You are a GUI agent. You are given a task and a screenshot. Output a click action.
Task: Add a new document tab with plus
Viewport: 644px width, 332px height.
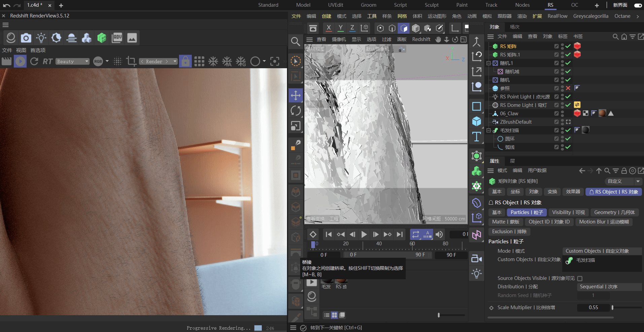61,5
